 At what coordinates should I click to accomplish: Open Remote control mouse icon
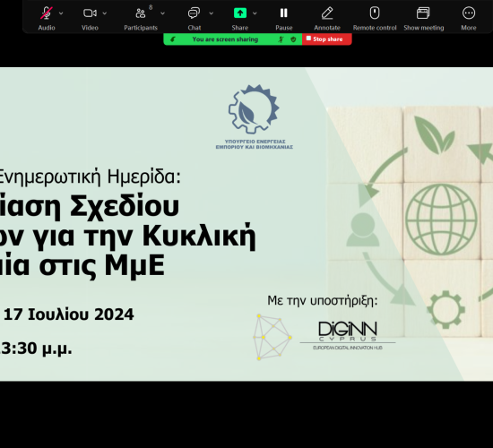pyautogui.click(x=375, y=13)
